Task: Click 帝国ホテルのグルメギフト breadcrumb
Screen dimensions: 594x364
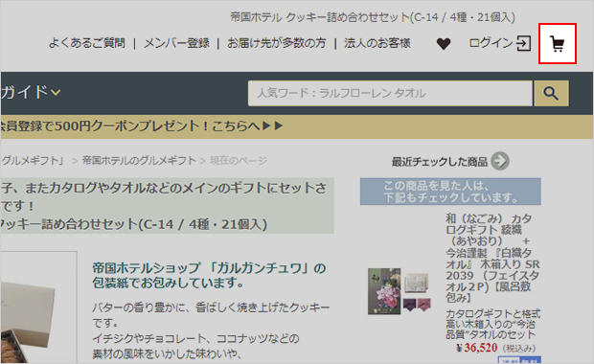Action: tap(139, 161)
